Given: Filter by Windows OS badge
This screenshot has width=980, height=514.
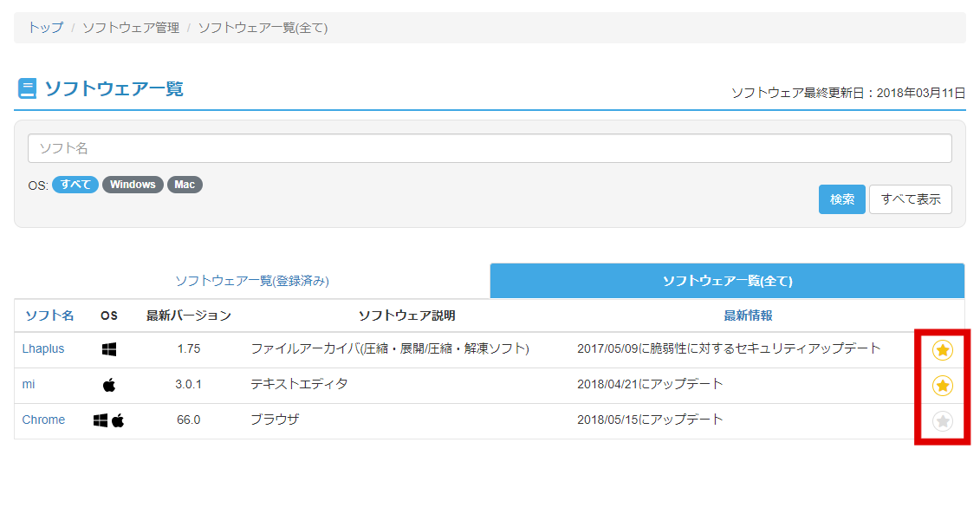Looking at the screenshot, I should (x=133, y=185).
